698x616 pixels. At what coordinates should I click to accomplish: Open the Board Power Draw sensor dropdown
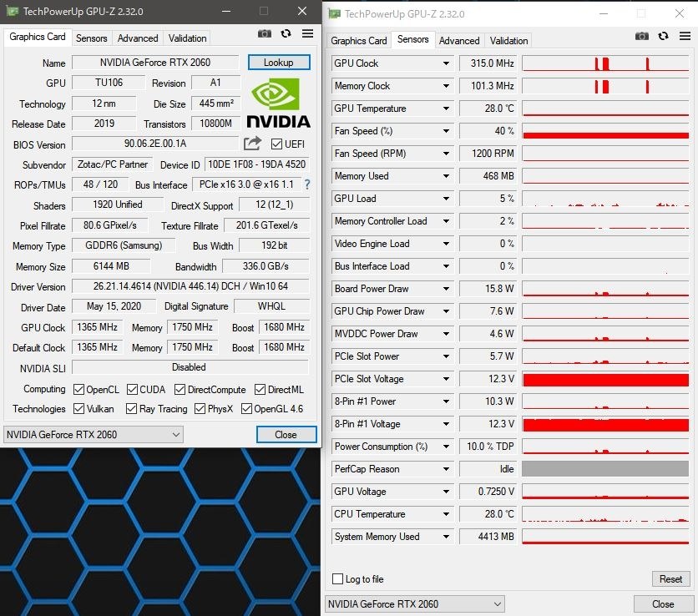[x=446, y=289]
